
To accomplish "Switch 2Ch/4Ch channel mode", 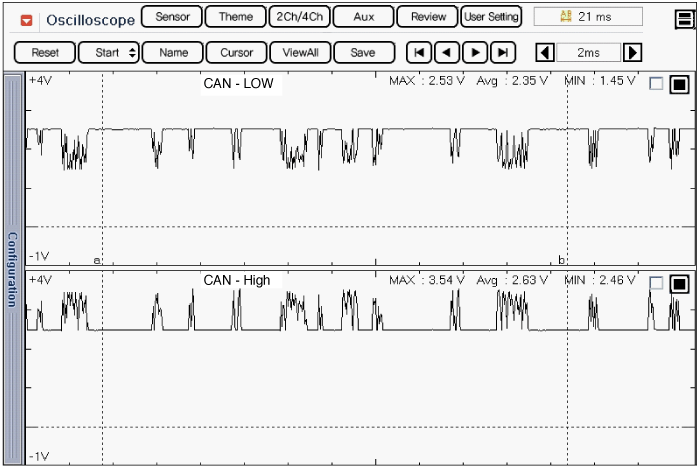I will tap(299, 17).
